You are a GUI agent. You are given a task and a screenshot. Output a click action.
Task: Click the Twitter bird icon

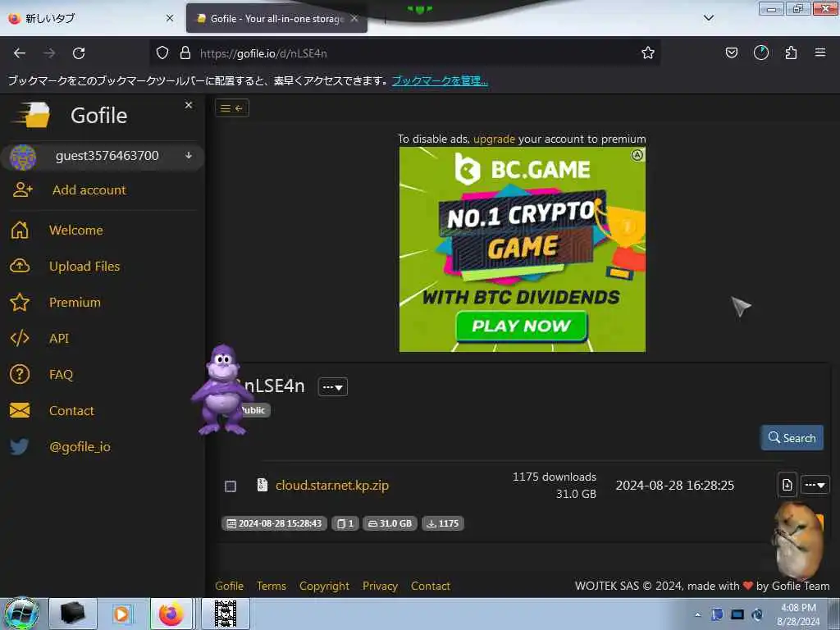point(20,446)
